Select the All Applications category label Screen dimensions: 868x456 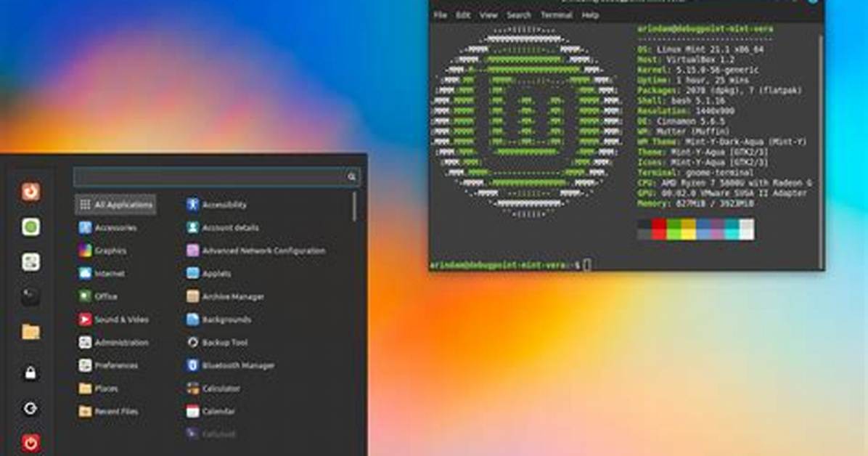(x=123, y=205)
